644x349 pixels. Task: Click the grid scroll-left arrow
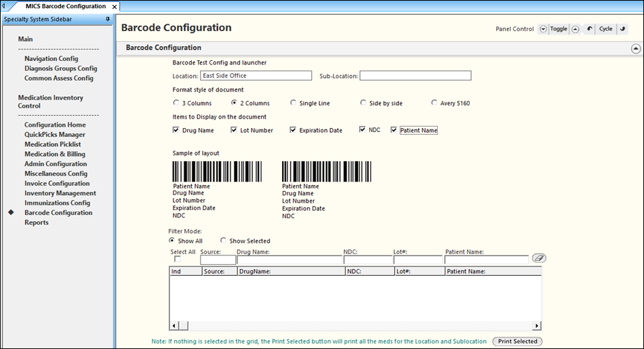coord(174,325)
